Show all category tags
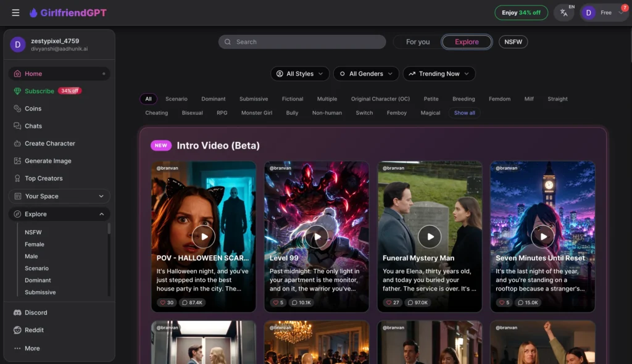 click(464, 113)
